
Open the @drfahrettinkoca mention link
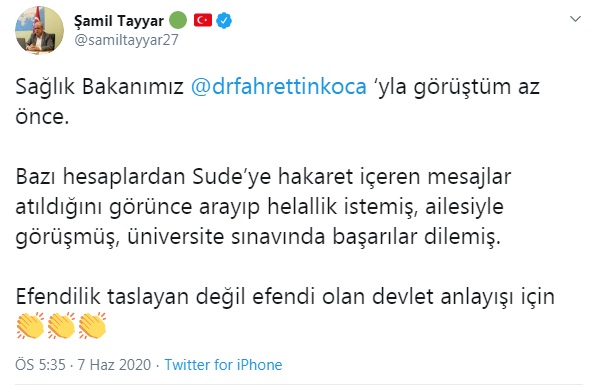click(279, 86)
